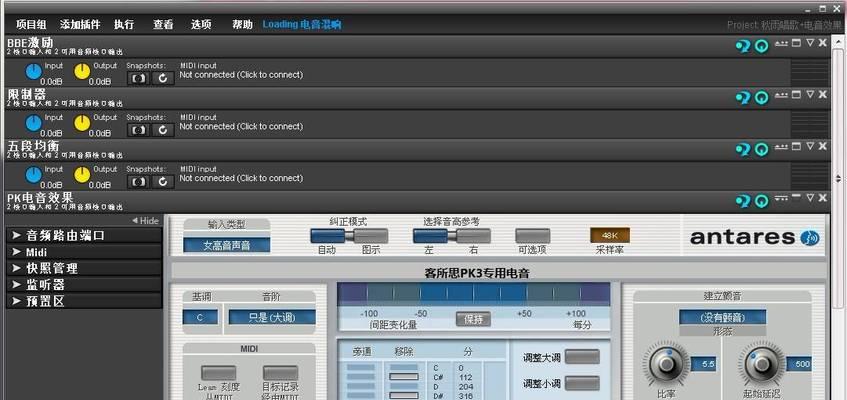Open the 查看 menu
847x400 pixels.
pyautogui.click(x=163, y=24)
